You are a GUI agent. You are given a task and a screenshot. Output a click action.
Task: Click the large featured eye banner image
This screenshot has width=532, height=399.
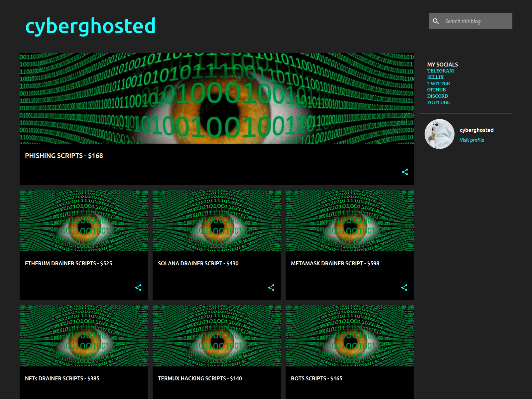[x=217, y=98]
